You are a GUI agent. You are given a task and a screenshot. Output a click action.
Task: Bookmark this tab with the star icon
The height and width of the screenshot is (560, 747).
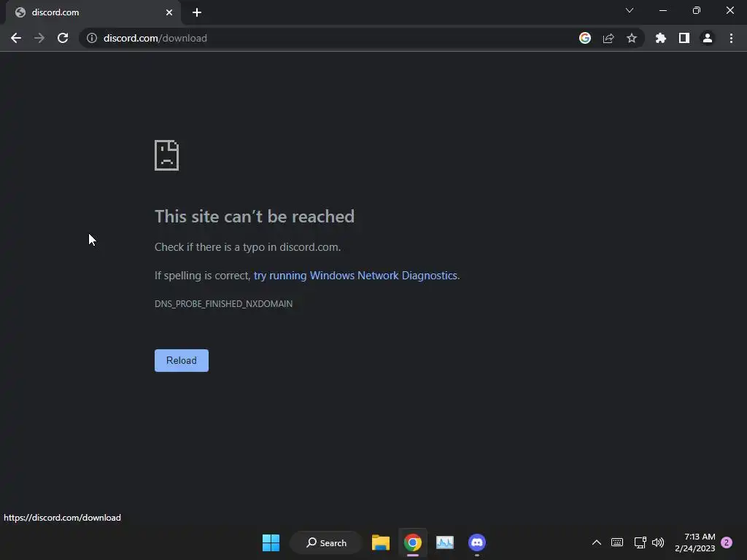632,38
